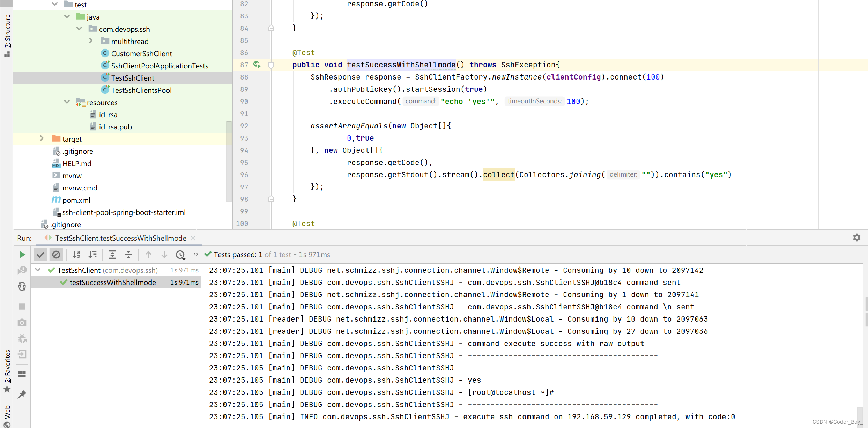Open test history clock icon

pos(180,255)
